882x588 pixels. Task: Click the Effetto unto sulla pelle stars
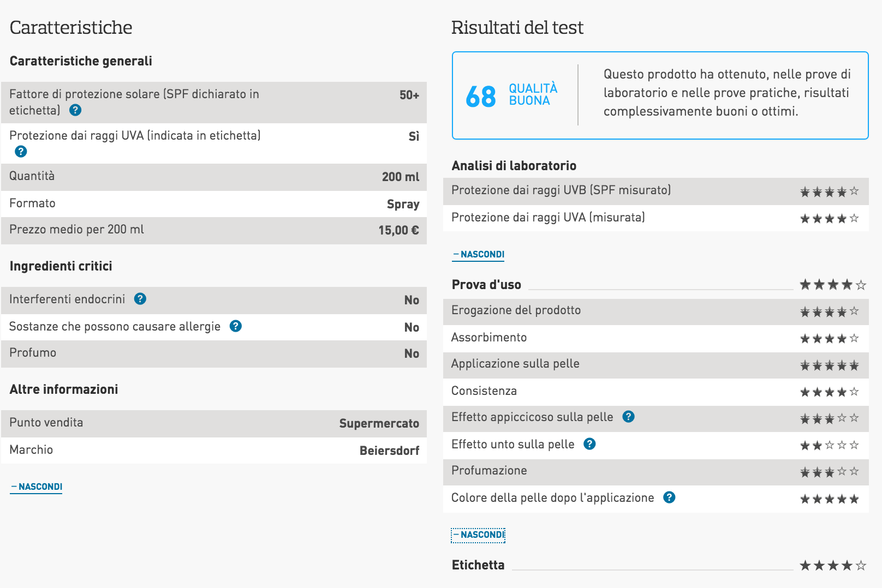coord(830,445)
